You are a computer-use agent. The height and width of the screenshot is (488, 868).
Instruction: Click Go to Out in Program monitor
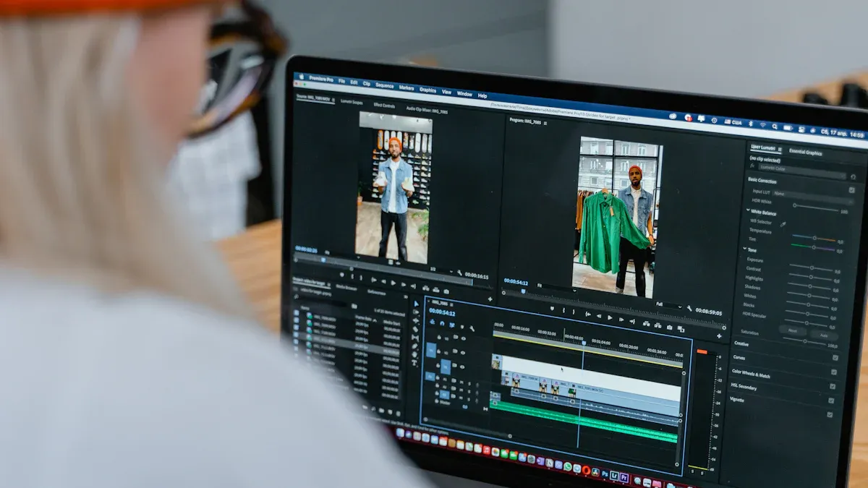click(x=632, y=321)
